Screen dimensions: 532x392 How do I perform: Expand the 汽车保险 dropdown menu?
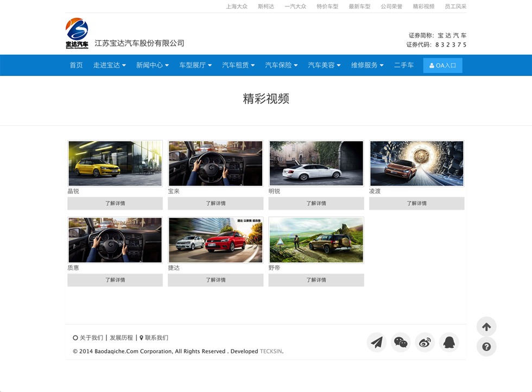point(281,65)
